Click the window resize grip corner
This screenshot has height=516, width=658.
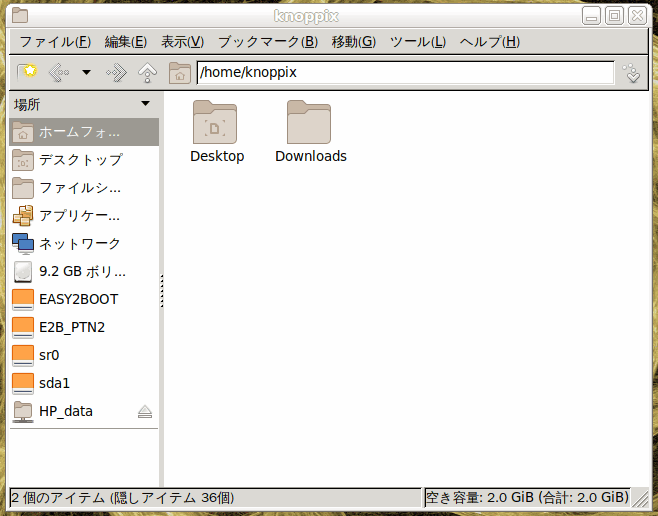(640, 498)
